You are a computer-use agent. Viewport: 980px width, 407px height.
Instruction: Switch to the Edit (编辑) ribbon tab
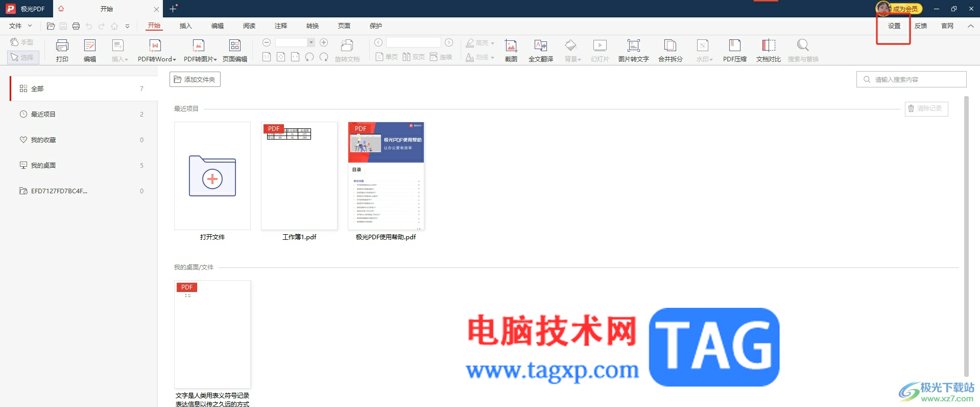click(218, 26)
